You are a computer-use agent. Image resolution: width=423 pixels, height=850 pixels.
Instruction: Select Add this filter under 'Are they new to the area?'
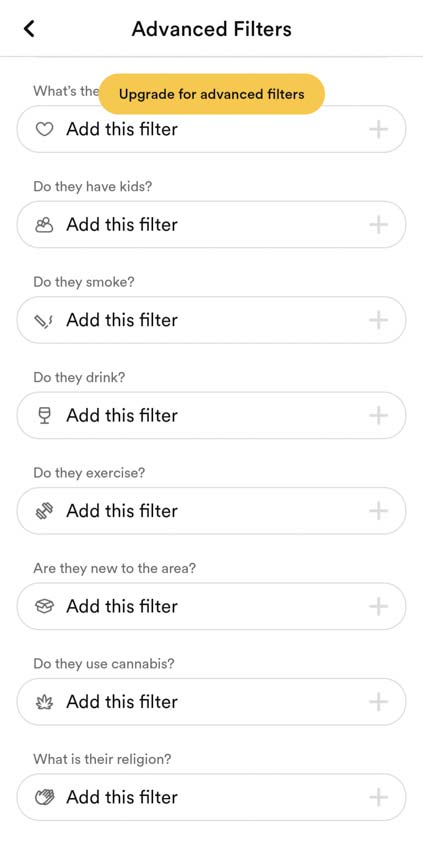(212, 606)
